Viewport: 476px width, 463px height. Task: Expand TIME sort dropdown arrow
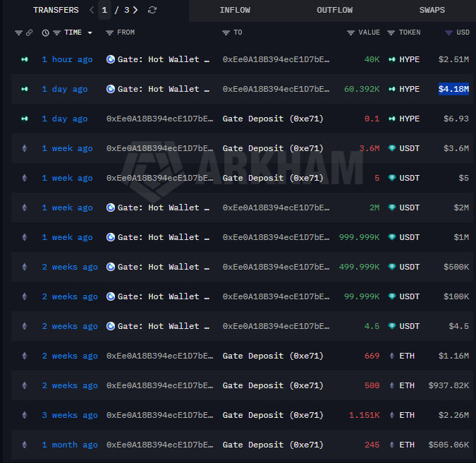(90, 32)
